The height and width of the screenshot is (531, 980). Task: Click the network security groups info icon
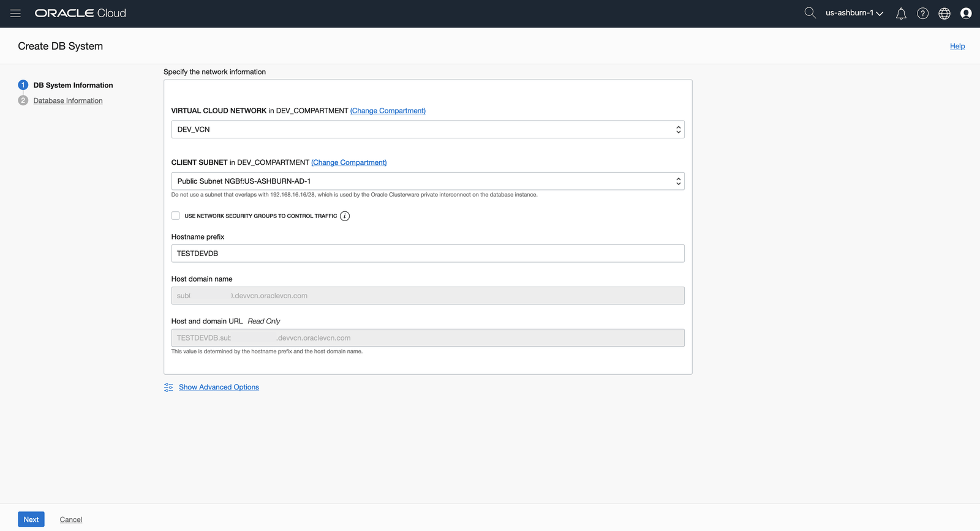[x=345, y=216]
